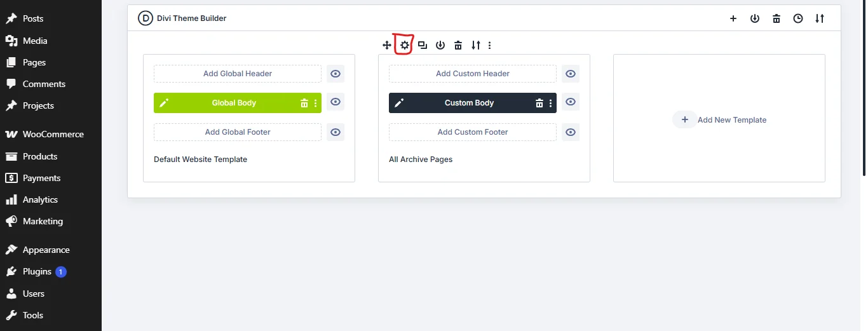Click Add New Template
The image size is (868, 331).
pyautogui.click(x=719, y=119)
